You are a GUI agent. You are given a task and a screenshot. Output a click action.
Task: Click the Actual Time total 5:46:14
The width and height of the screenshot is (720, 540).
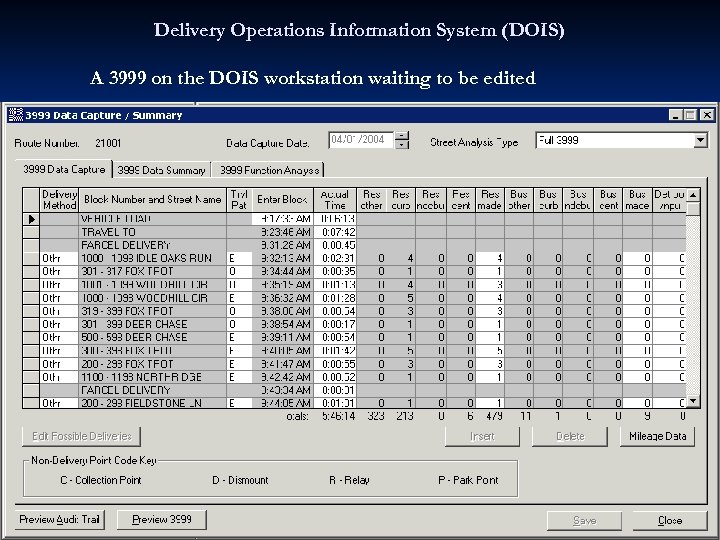click(338, 416)
